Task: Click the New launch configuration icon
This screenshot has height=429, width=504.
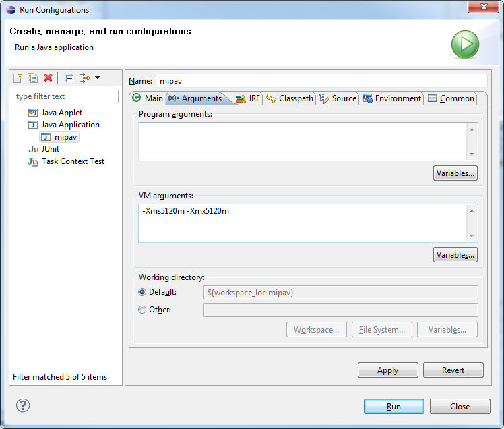Action: click(x=18, y=78)
